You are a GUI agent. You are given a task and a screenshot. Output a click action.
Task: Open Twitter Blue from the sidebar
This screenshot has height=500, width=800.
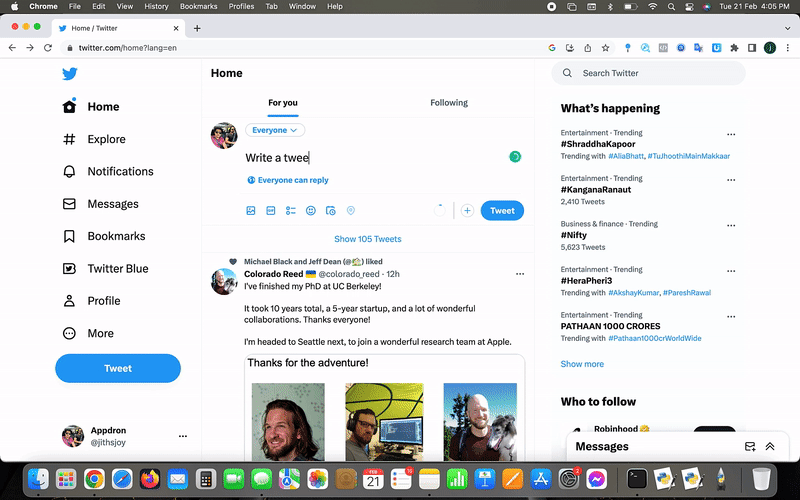[106, 268]
